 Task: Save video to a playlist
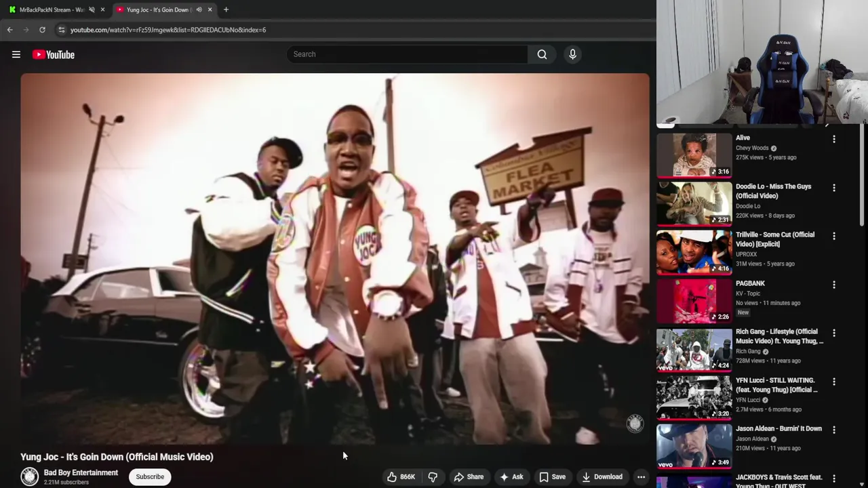click(552, 477)
